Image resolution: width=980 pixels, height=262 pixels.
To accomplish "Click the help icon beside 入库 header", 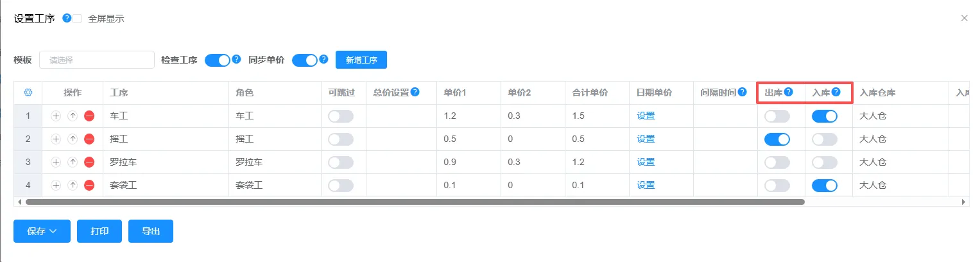I will pyautogui.click(x=836, y=92).
